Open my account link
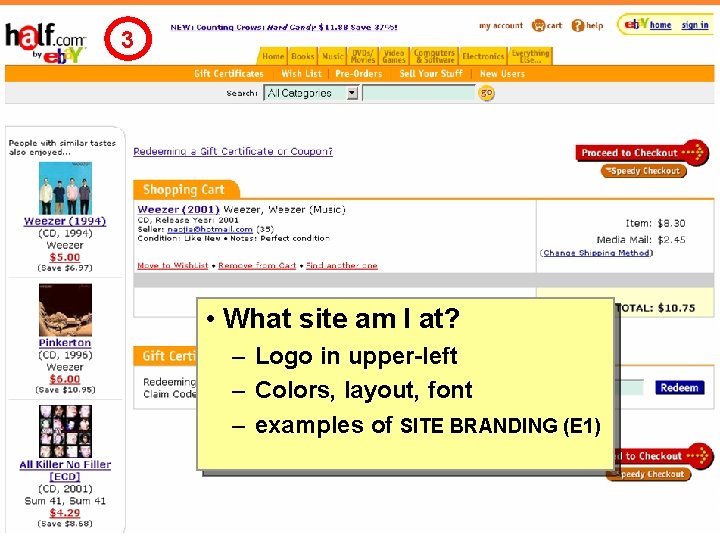This screenshot has width=720, height=540. point(501,26)
